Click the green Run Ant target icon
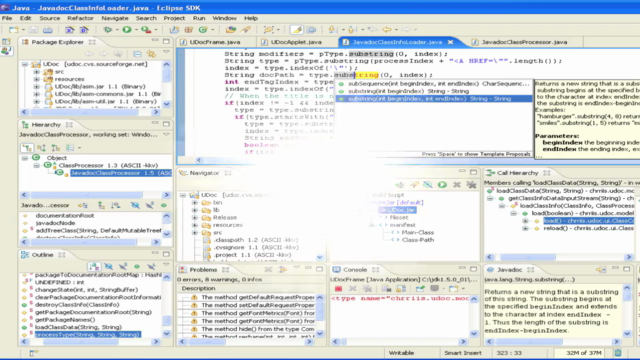The height and width of the screenshot is (360, 640). coord(442,185)
